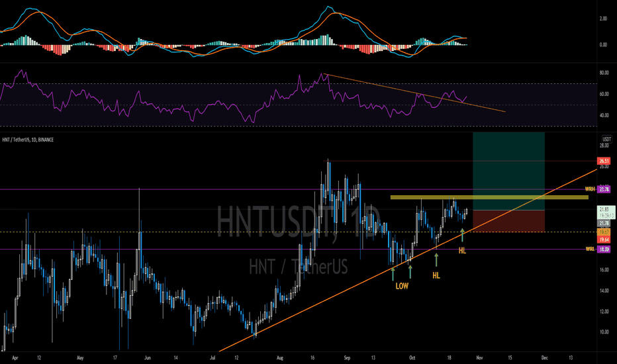The height and width of the screenshot is (364, 617).
Task: Select the yellow horizontal resistance bar
Action: click(489, 197)
